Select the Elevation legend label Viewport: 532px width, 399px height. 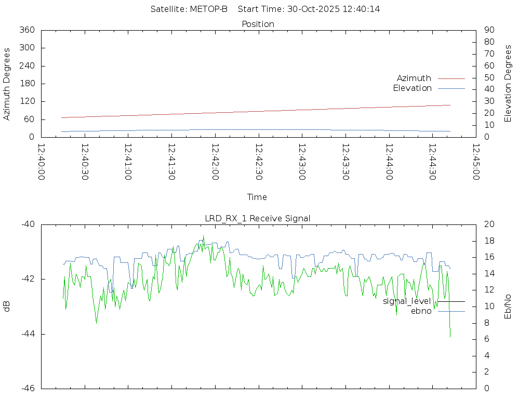pyautogui.click(x=412, y=88)
